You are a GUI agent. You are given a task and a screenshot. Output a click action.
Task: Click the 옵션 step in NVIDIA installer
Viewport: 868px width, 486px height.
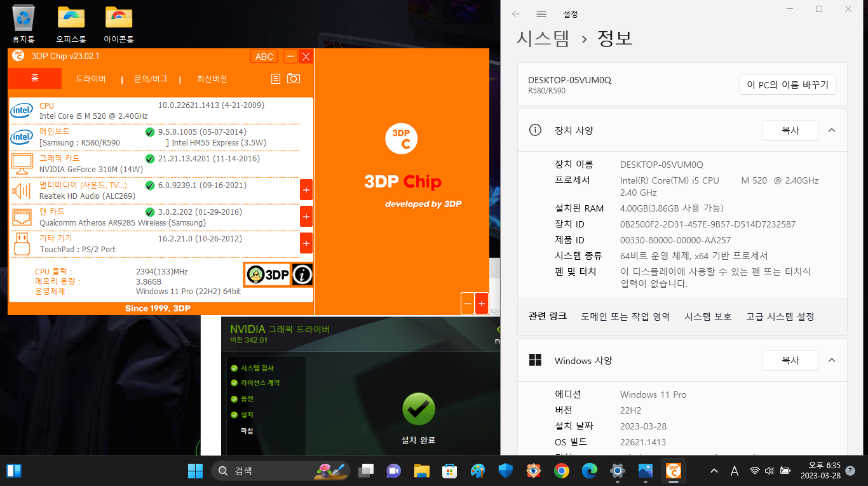tap(247, 399)
